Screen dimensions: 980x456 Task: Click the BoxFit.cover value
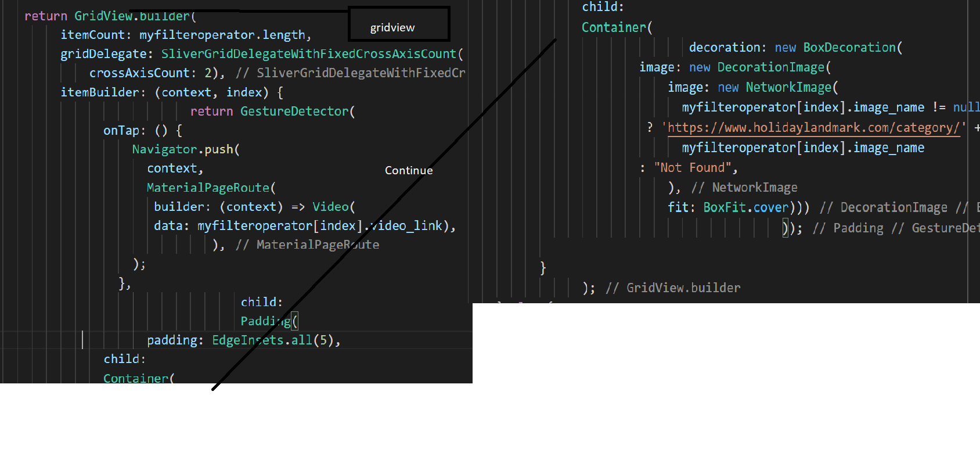coord(745,207)
